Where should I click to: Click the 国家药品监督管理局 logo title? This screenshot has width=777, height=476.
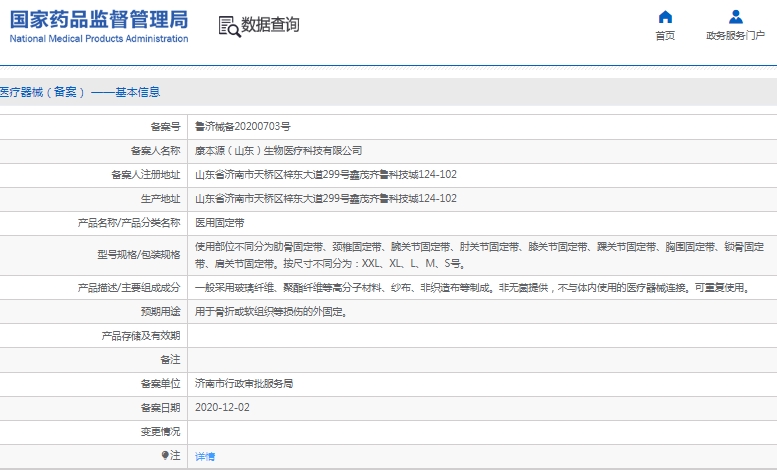tap(99, 19)
